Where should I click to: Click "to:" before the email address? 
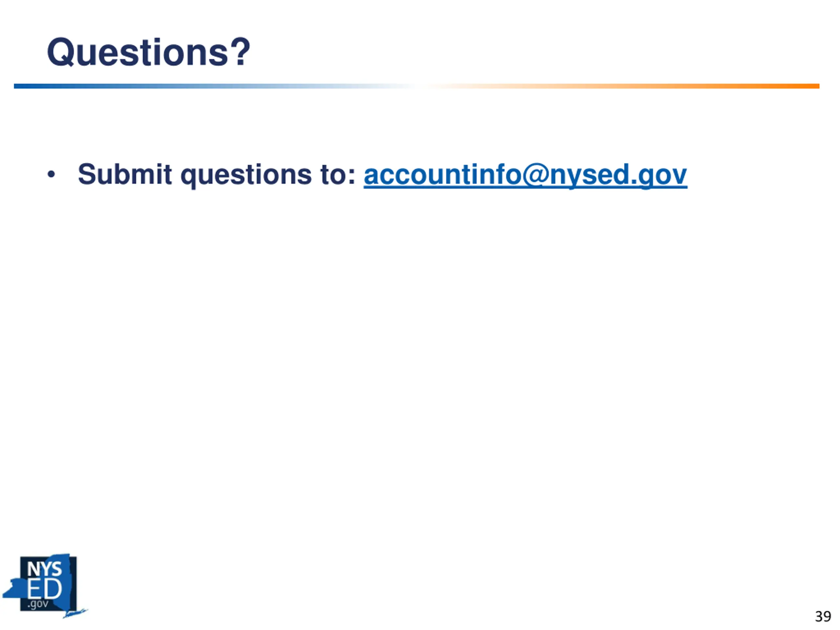click(338, 175)
